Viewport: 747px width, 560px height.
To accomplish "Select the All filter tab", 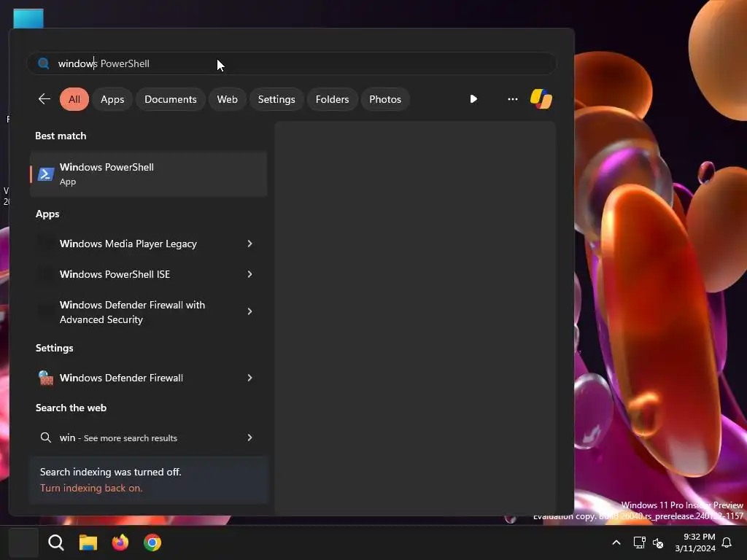I will tap(74, 99).
